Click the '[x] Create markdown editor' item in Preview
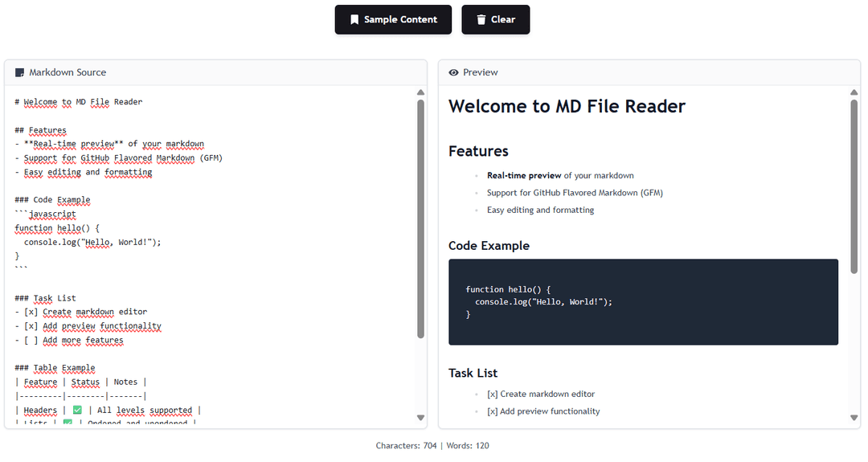This screenshot has height=462, width=868. click(x=541, y=394)
